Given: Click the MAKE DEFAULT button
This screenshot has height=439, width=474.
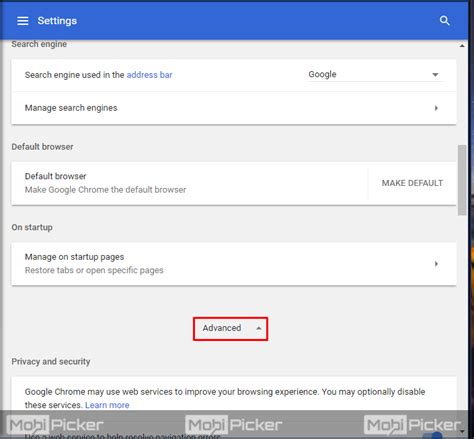Looking at the screenshot, I should pos(412,183).
